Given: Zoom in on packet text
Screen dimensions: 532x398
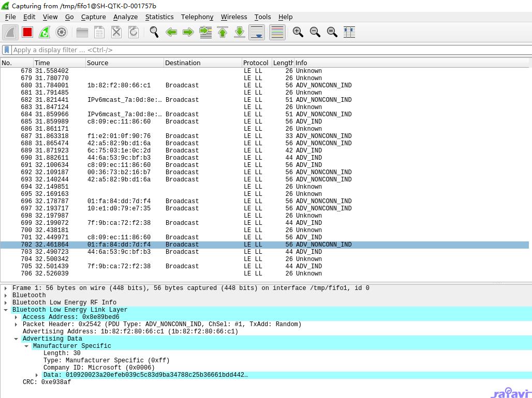Looking at the screenshot, I should (x=298, y=32).
